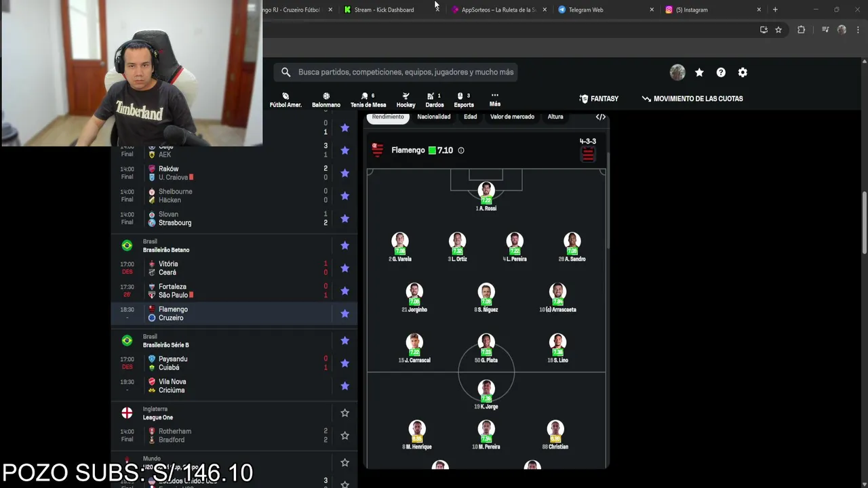Image resolution: width=868 pixels, height=488 pixels.
Task: Select the Esports category icon
Action: click(464, 100)
